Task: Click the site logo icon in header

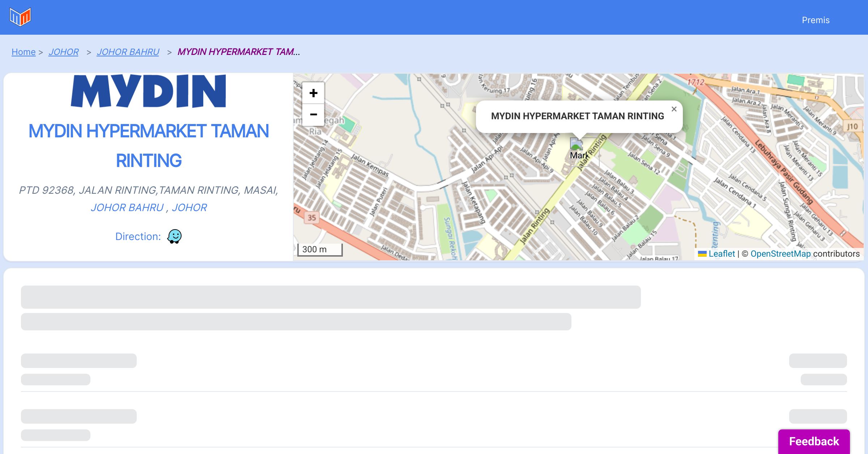Action: pyautogui.click(x=20, y=17)
